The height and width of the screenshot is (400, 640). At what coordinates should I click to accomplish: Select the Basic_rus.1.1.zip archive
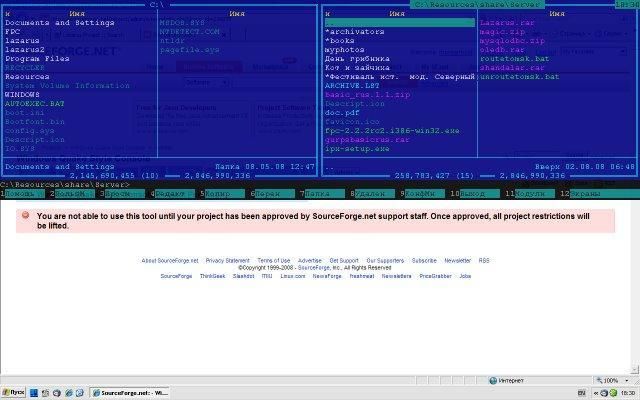pyautogui.click(x=367, y=95)
